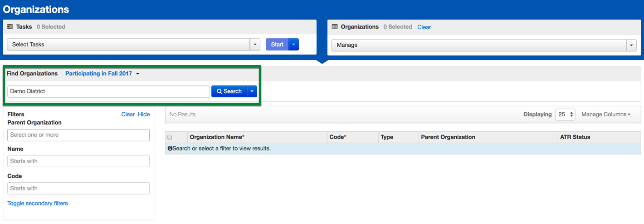Click the Organizations panel icon
This screenshot has height=224, width=644.
coord(335,27)
